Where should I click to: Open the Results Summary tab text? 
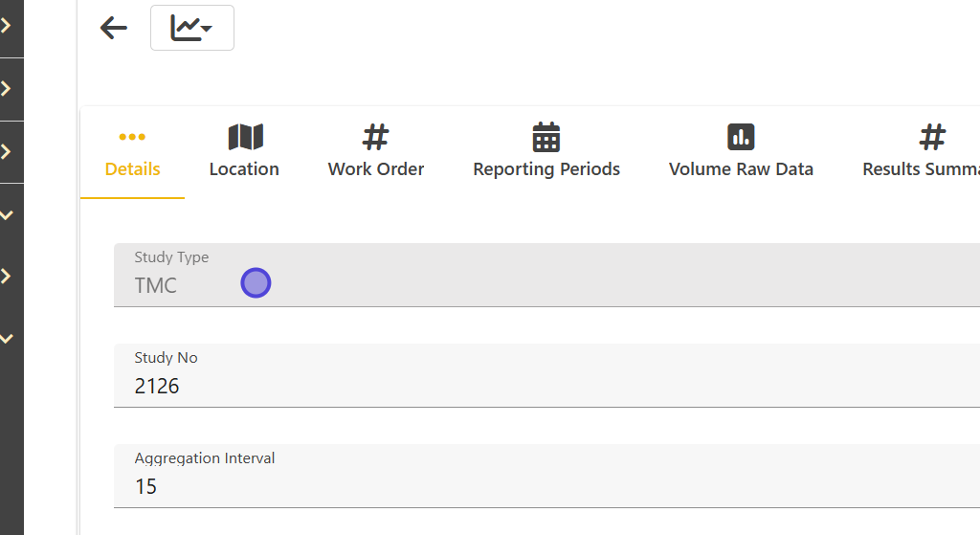[921, 169]
